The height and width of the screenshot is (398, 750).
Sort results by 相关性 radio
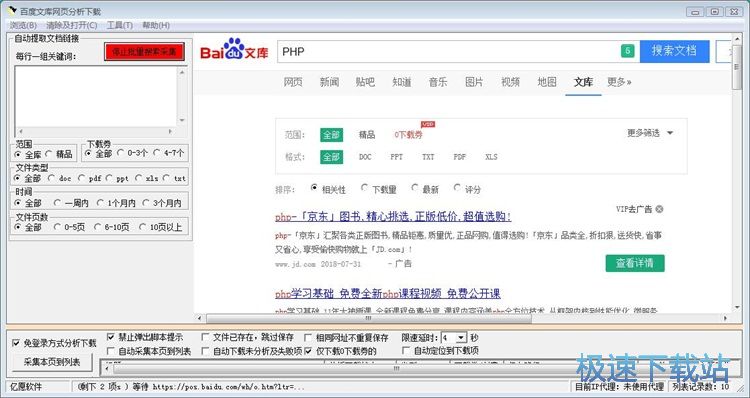pyautogui.click(x=314, y=188)
